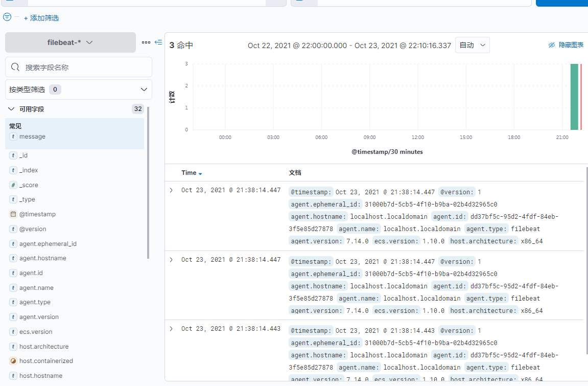Click the ecs.version field type icon
Image resolution: width=588 pixels, height=386 pixels.
point(13,332)
